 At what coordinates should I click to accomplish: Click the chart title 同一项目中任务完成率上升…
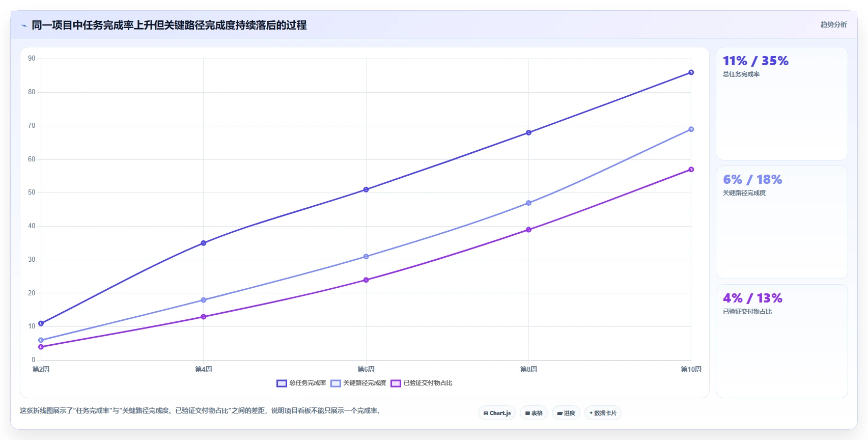point(169,25)
